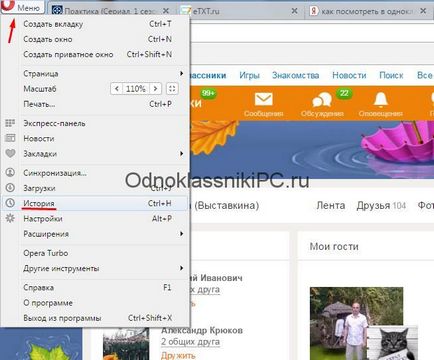Image resolution: width=434 pixels, height=360 pixels.
Task: Toggle fullscreen icon next to zoom
Action: (x=172, y=89)
